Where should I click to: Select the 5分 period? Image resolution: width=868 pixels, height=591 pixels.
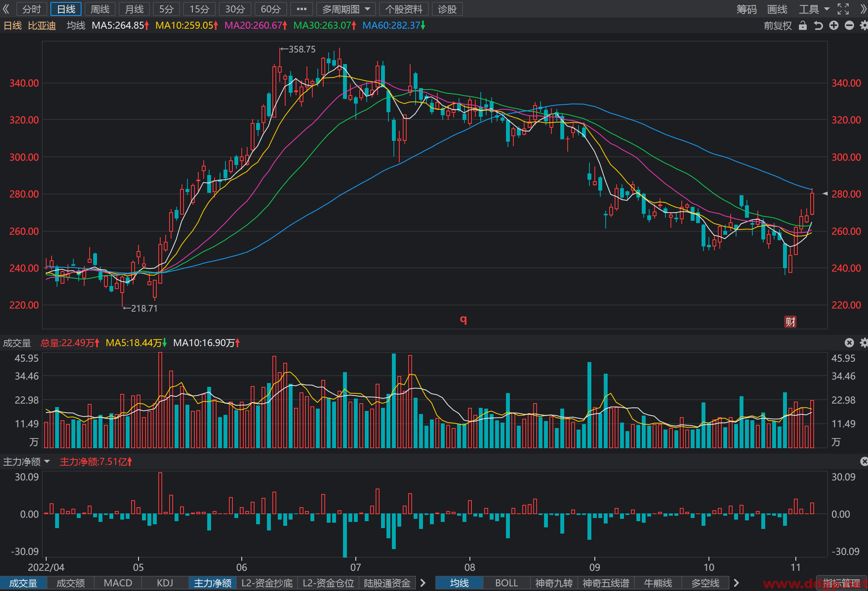pyautogui.click(x=166, y=9)
